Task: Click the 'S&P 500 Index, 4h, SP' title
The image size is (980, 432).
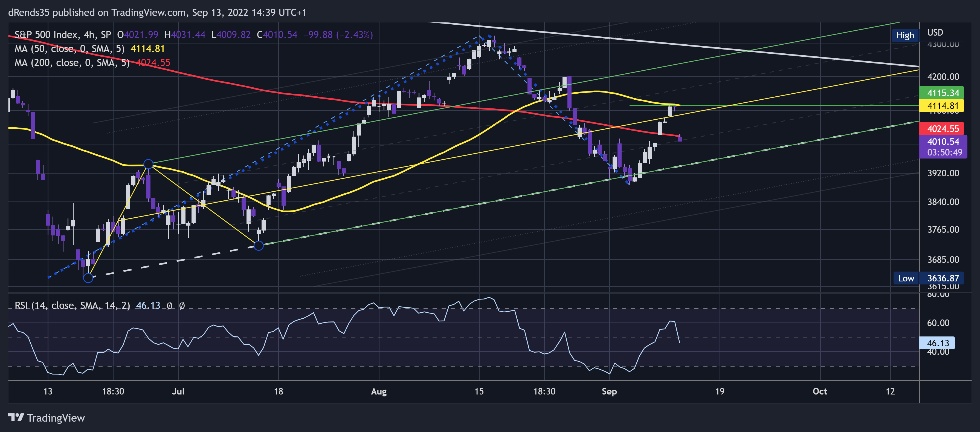Action: tap(63, 35)
